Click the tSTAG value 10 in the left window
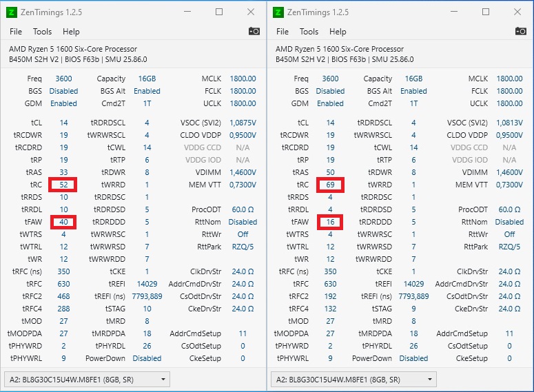Viewport: 534px width, 392px height. tap(147, 309)
